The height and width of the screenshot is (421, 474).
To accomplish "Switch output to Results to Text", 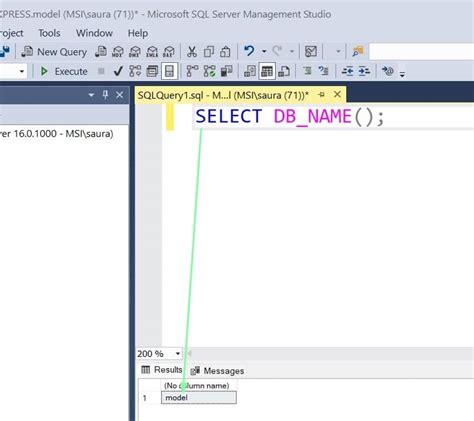I will 250,71.
